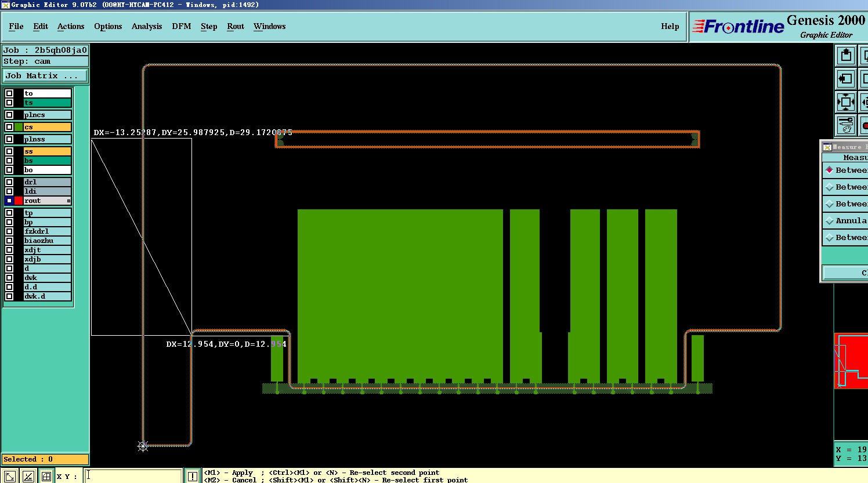Click green color swatch of cs layer
This screenshot has height=483, width=868.
[x=19, y=127]
